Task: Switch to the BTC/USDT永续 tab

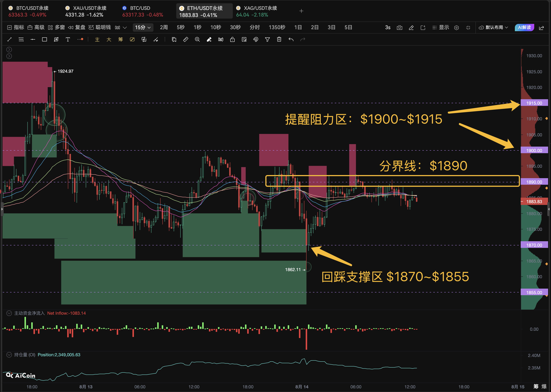Action: tap(28, 11)
